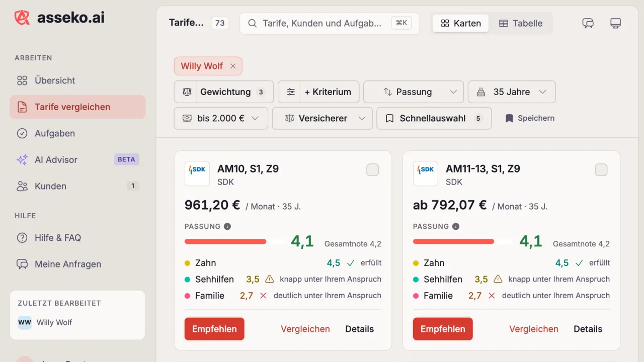Click Empfehlen on AM10 card
This screenshot has width=644, height=362.
pos(214,329)
